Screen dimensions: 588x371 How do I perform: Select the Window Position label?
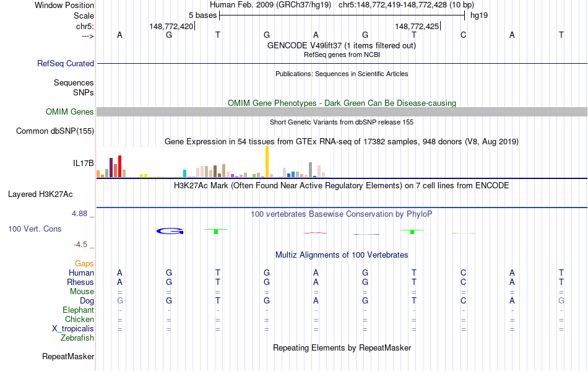[x=64, y=5]
